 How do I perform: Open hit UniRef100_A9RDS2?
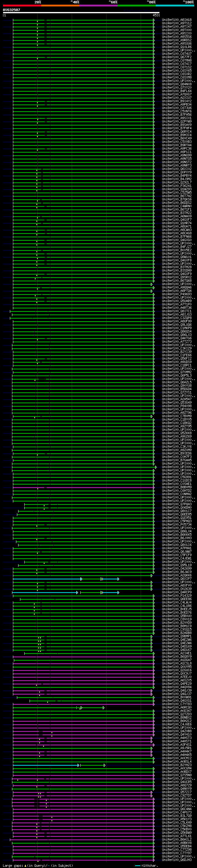pyautogui.click(x=177, y=40)
